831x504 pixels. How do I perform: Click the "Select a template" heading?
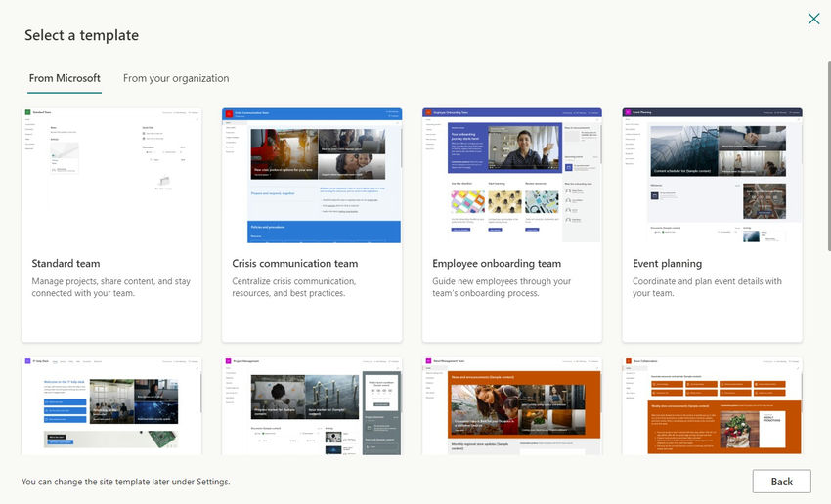click(x=81, y=35)
